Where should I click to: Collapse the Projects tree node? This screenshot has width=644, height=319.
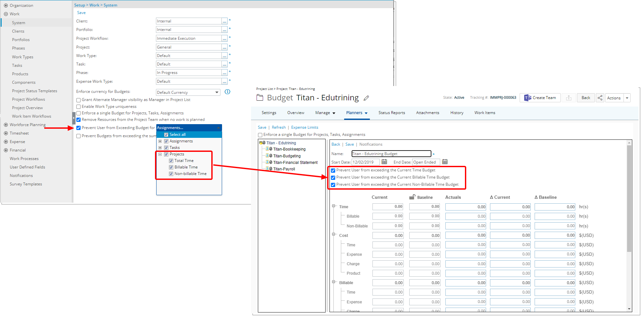click(x=160, y=154)
